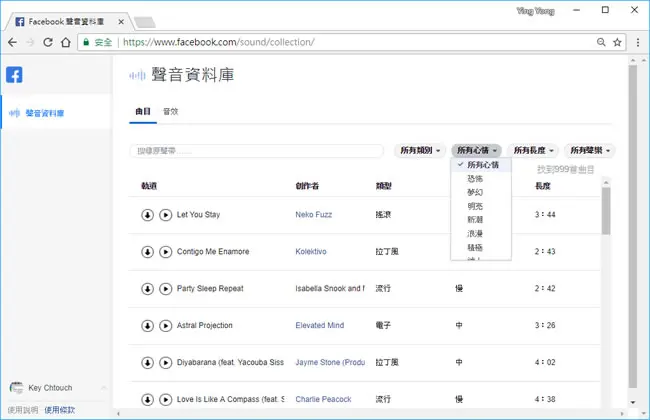Switch to the 音效 tab
The image size is (650, 420).
(170, 112)
